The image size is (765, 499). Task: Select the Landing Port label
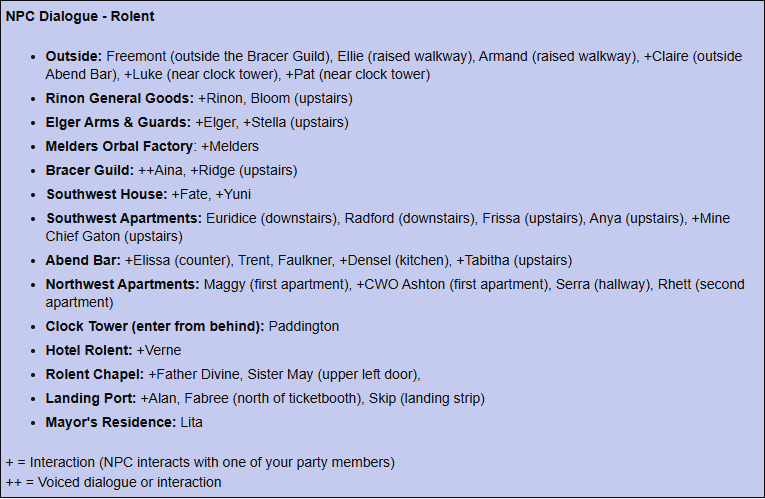click(x=91, y=398)
